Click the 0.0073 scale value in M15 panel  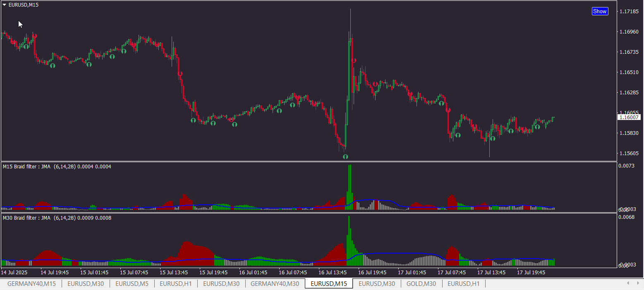coord(626,165)
